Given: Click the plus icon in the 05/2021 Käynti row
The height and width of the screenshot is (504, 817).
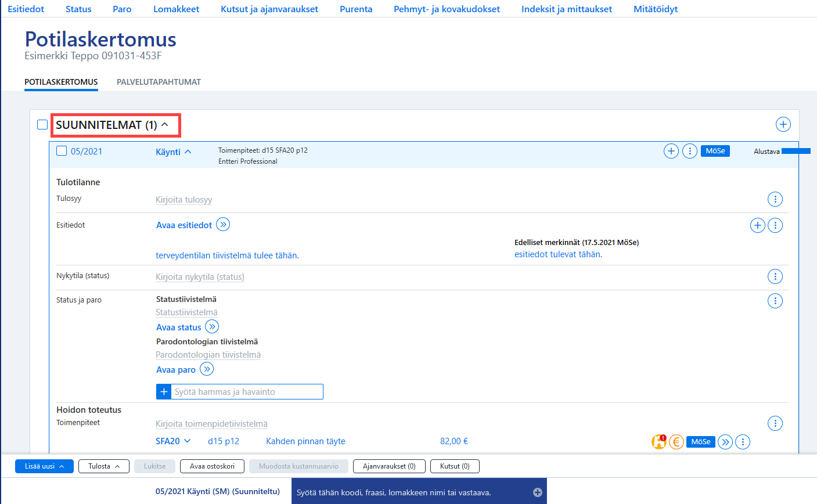Looking at the screenshot, I should [671, 152].
